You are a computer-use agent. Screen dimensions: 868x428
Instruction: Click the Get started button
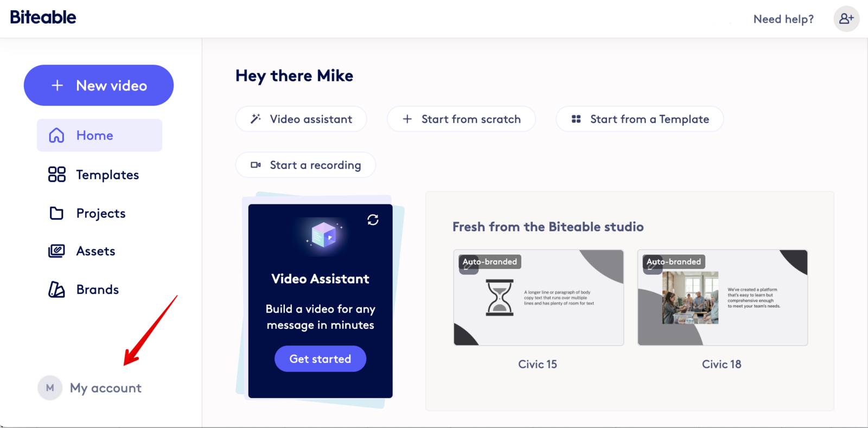pos(320,359)
